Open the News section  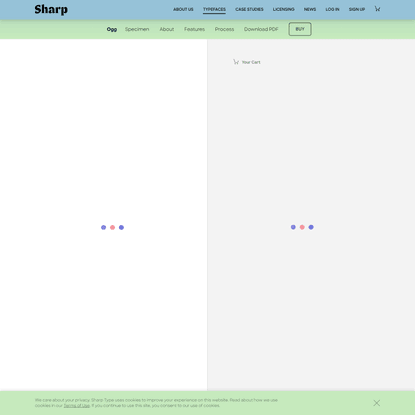tap(310, 9)
